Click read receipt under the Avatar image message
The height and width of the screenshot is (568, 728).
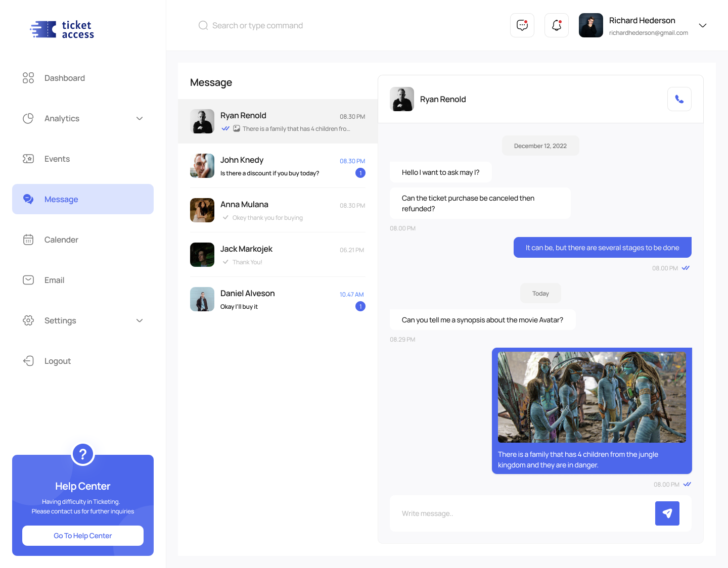tap(687, 484)
